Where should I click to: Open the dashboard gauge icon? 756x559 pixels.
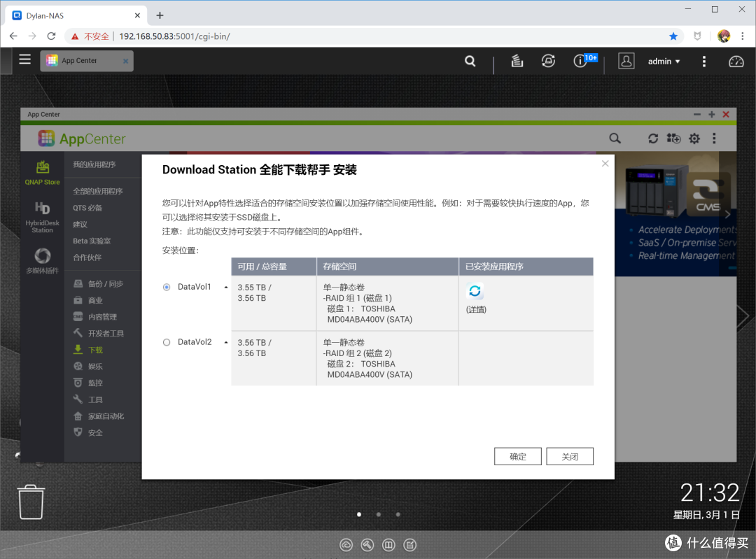pos(736,61)
